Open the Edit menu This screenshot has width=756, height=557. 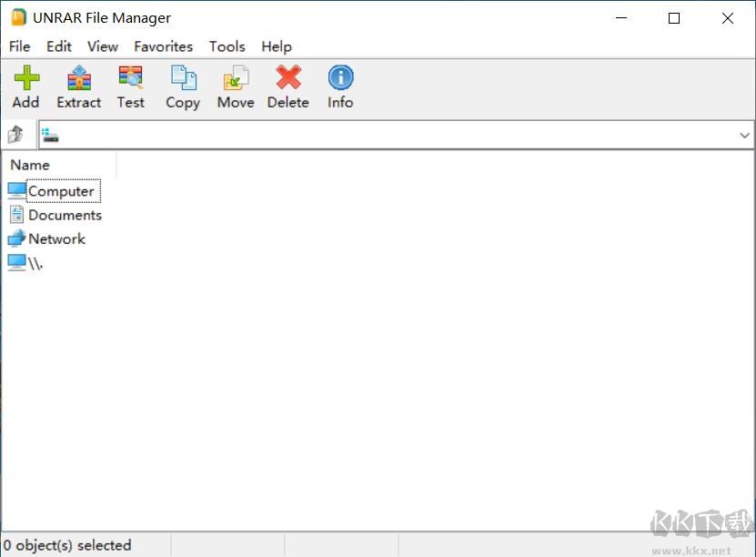coord(59,46)
